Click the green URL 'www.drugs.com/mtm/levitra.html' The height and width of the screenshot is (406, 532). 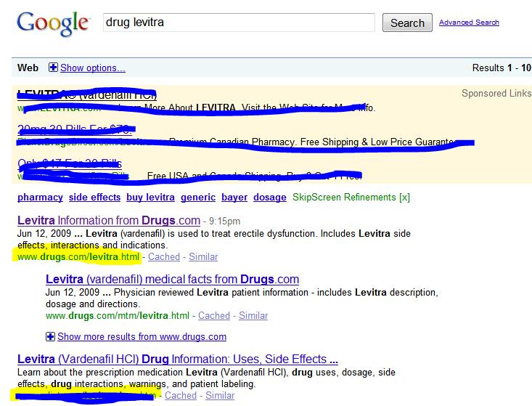point(118,316)
